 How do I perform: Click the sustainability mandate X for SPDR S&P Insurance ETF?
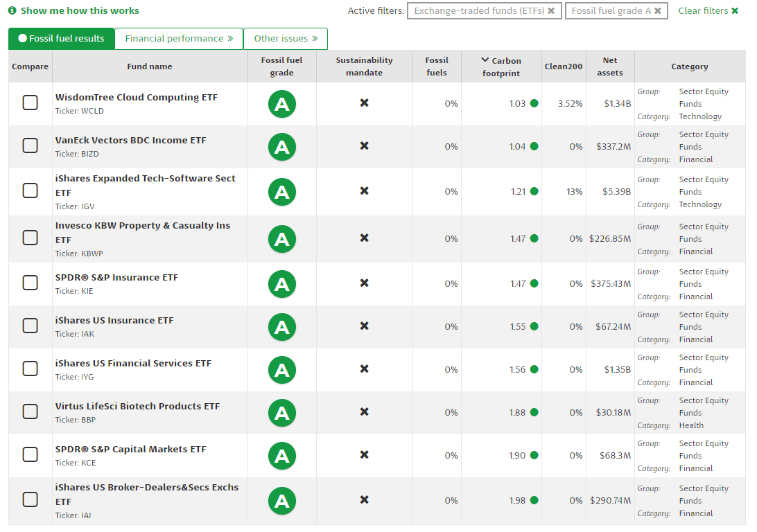(364, 283)
